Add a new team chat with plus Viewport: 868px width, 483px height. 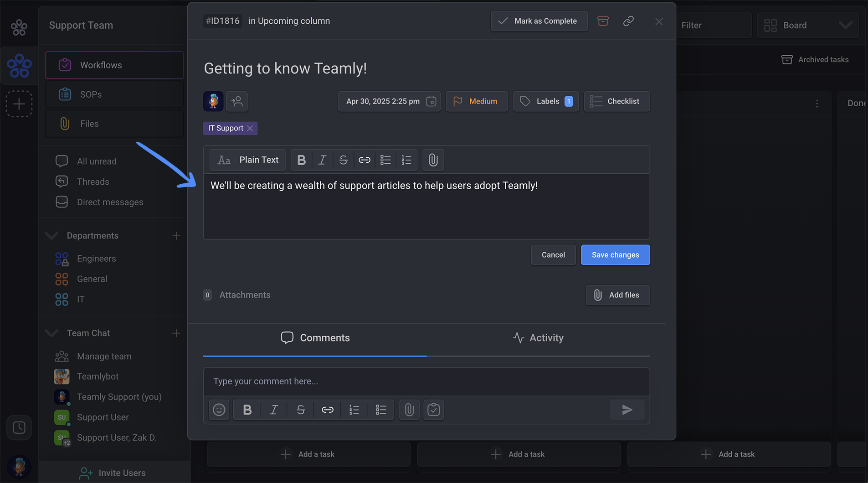[x=176, y=333]
